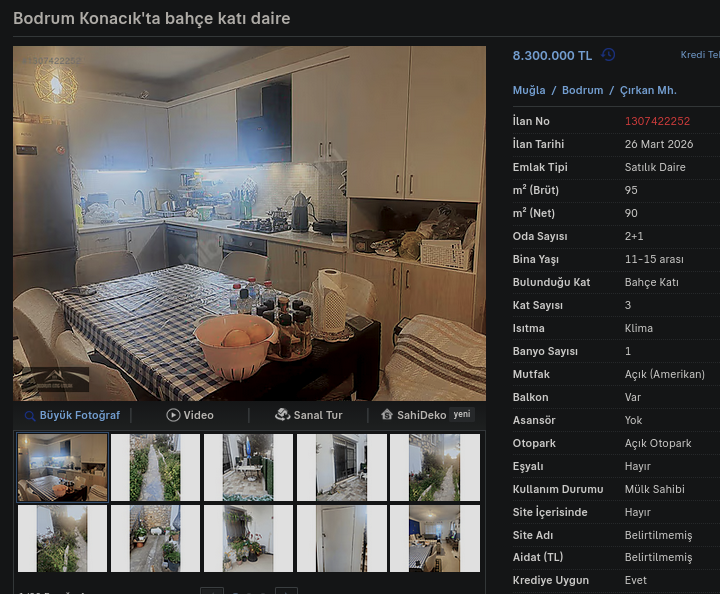720x594 pixels.
Task: Click the Mülk Sahibi value
Action: (654, 489)
